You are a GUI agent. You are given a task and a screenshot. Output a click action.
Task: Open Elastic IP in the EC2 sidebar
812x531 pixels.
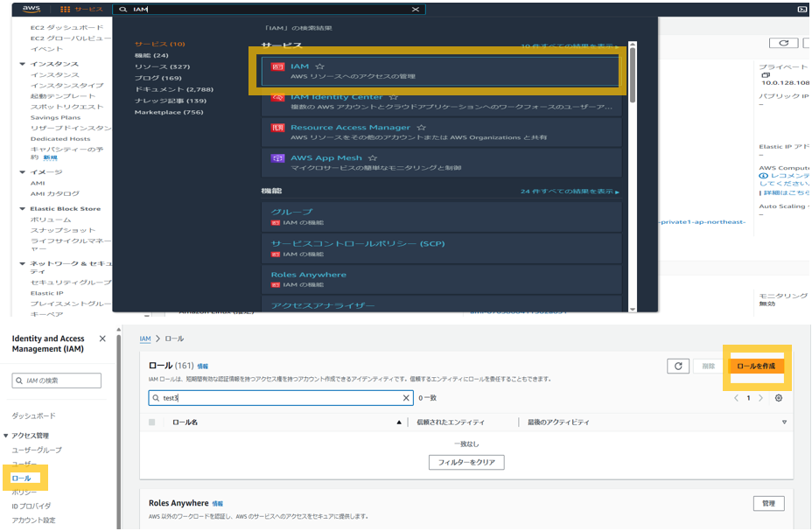pos(46,293)
